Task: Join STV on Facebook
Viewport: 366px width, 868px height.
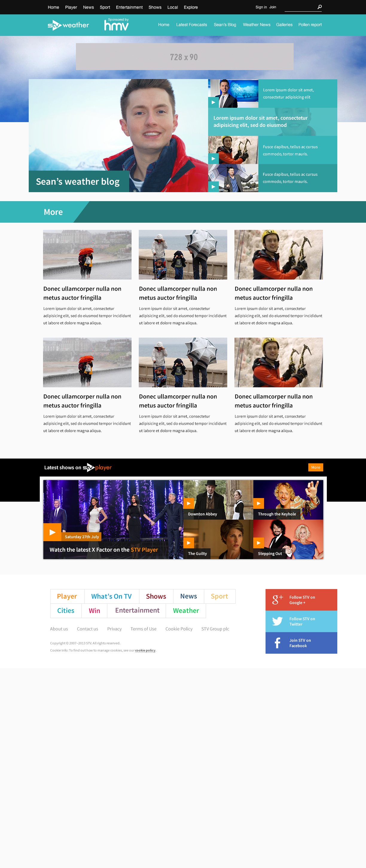Action: click(x=301, y=643)
